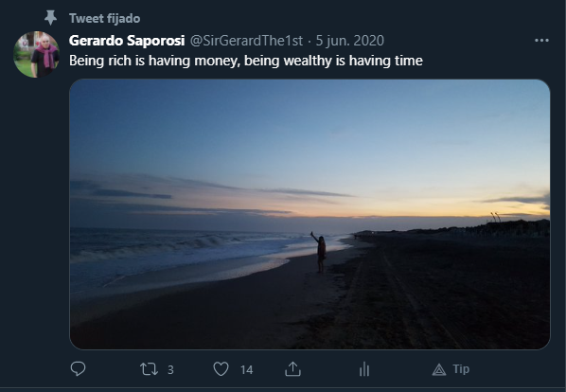The image size is (566, 392).
Task: Open the reply speech bubble icon
Action: click(78, 369)
